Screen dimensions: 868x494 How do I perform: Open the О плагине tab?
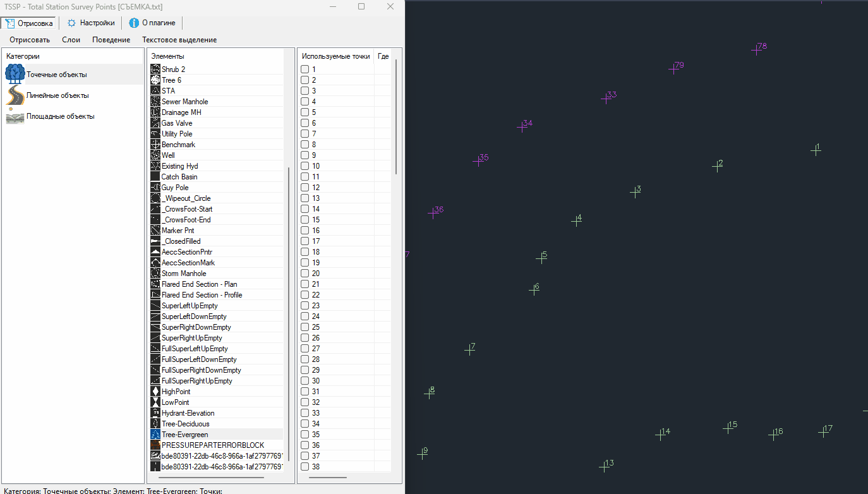click(152, 23)
